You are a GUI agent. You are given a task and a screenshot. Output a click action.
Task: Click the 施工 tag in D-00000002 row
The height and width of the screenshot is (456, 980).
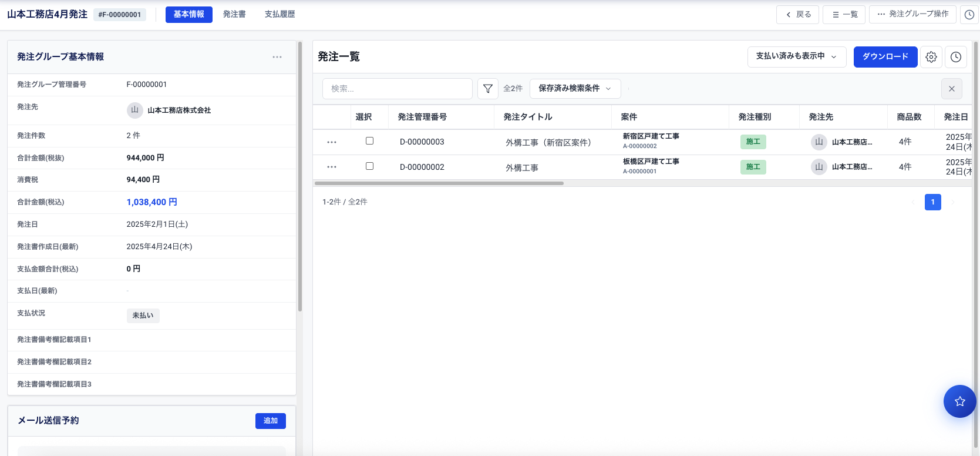[x=753, y=167]
